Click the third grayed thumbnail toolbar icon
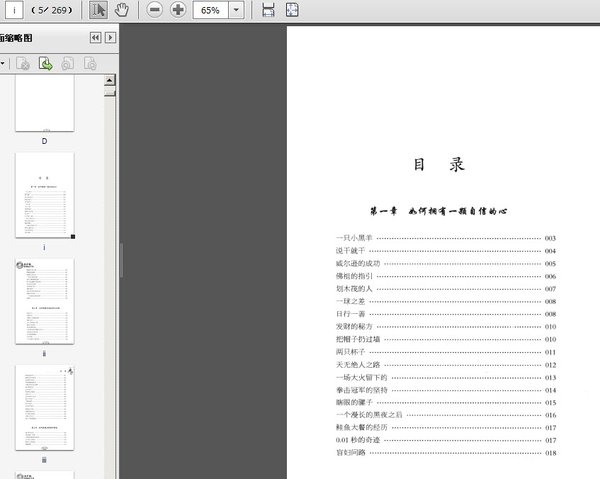The image size is (600, 479). pos(68,64)
